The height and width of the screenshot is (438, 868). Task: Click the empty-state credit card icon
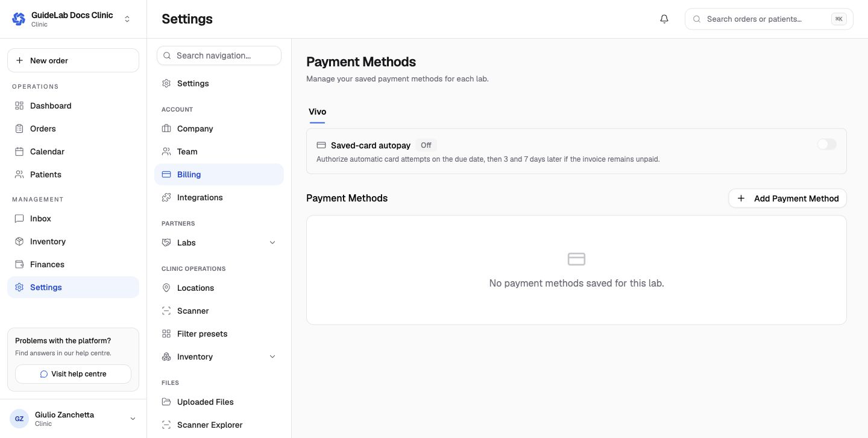click(576, 259)
